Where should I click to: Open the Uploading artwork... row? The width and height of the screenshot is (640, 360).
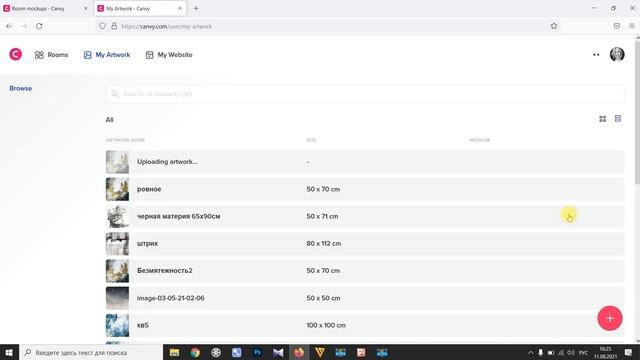pyautogui.click(x=365, y=162)
